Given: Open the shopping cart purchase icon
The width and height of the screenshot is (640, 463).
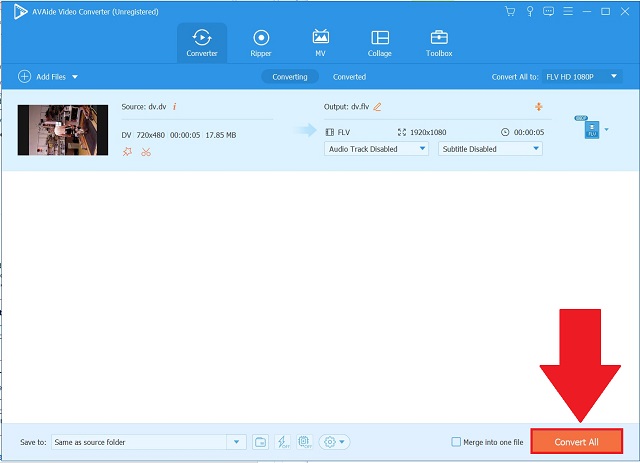Looking at the screenshot, I should click(x=510, y=11).
